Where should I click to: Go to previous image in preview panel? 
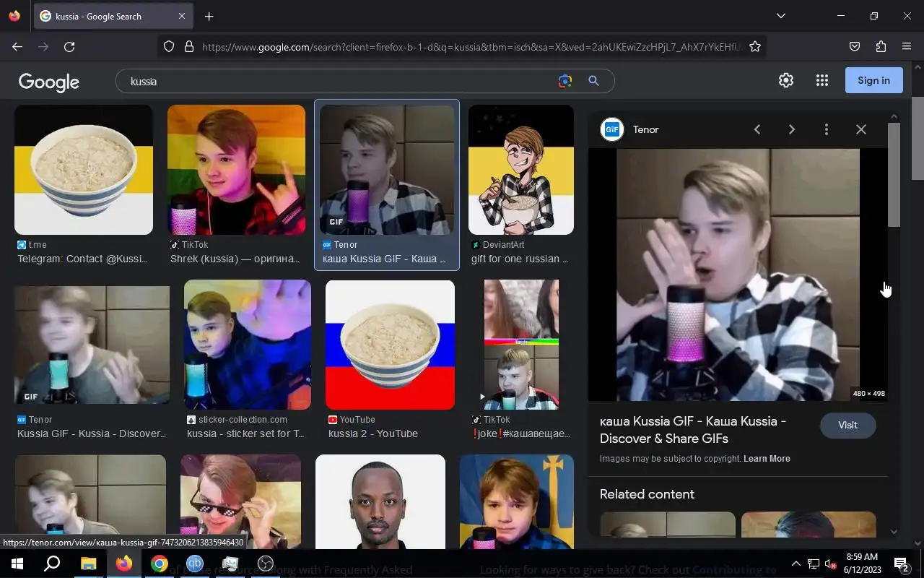[757, 129]
